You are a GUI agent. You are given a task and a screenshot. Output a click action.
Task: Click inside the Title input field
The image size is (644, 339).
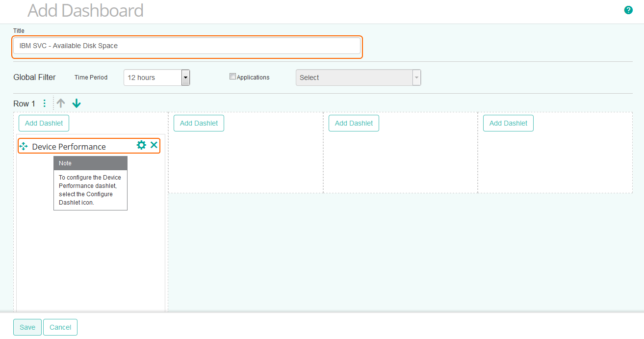[x=187, y=46]
